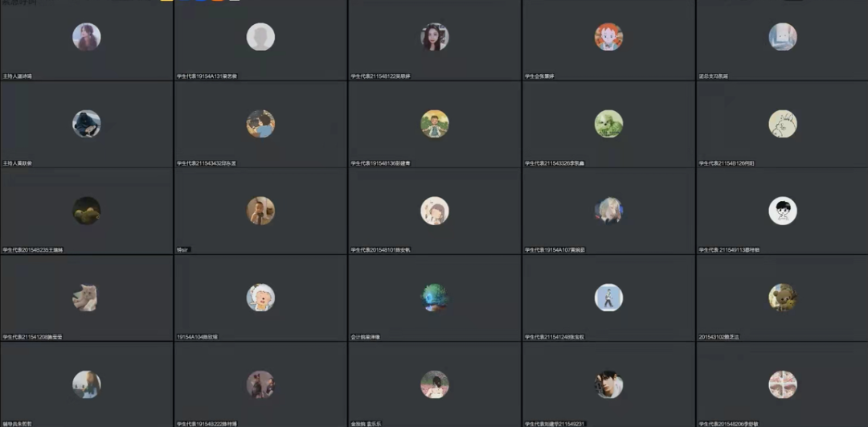This screenshot has height=427, width=868.
Task: Click the default gray silhouette avatar
Action: click(260, 37)
